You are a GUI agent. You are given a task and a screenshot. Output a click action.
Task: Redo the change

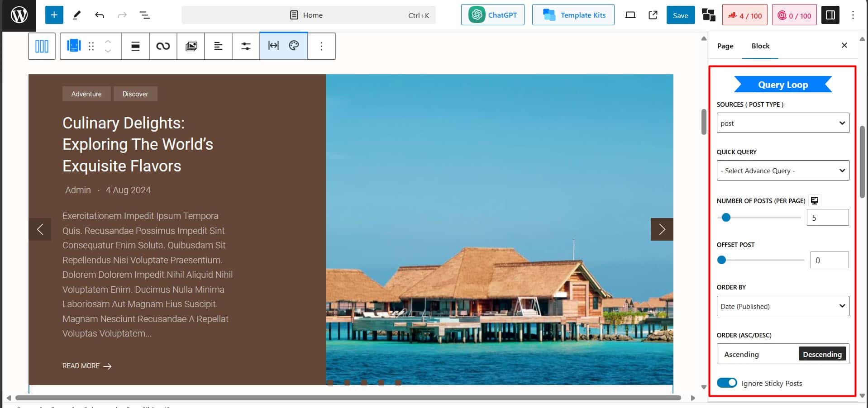[122, 15]
